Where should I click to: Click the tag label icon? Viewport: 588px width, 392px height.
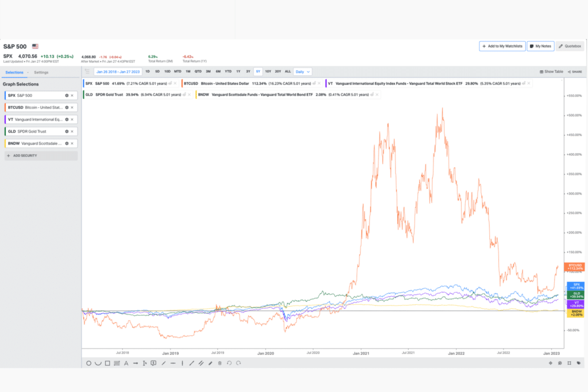click(579, 363)
